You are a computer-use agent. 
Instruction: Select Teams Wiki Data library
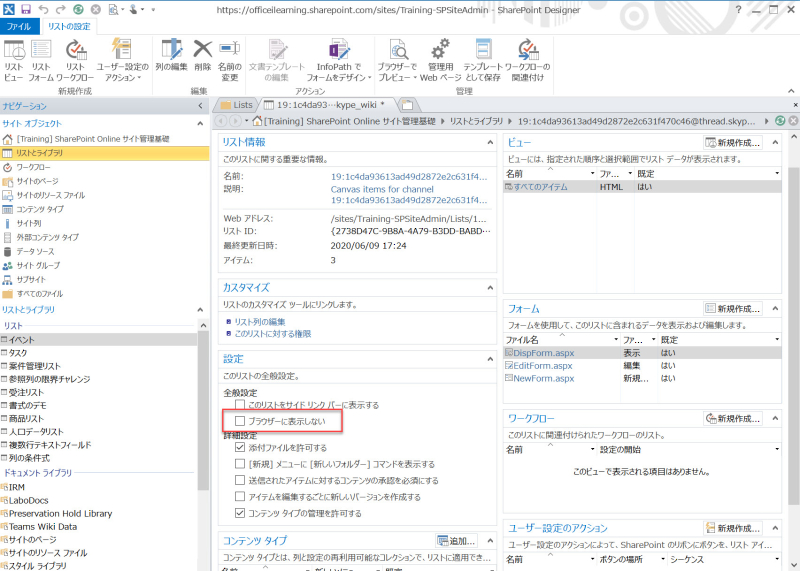coord(43,527)
